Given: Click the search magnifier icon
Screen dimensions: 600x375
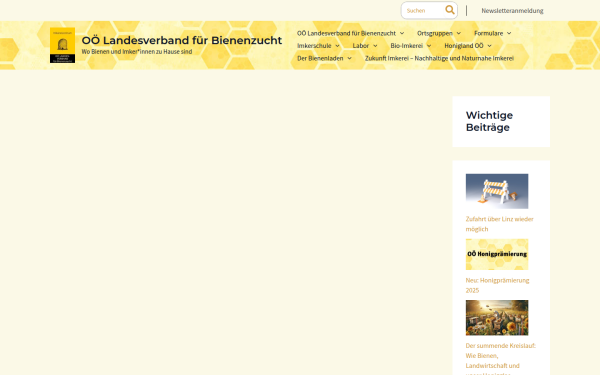Looking at the screenshot, I should click(450, 10).
